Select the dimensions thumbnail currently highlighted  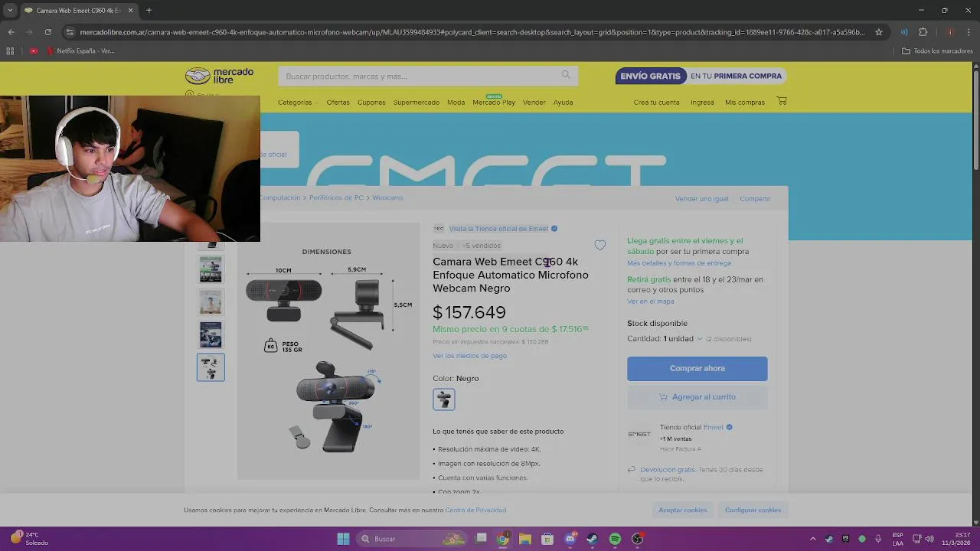click(x=211, y=367)
